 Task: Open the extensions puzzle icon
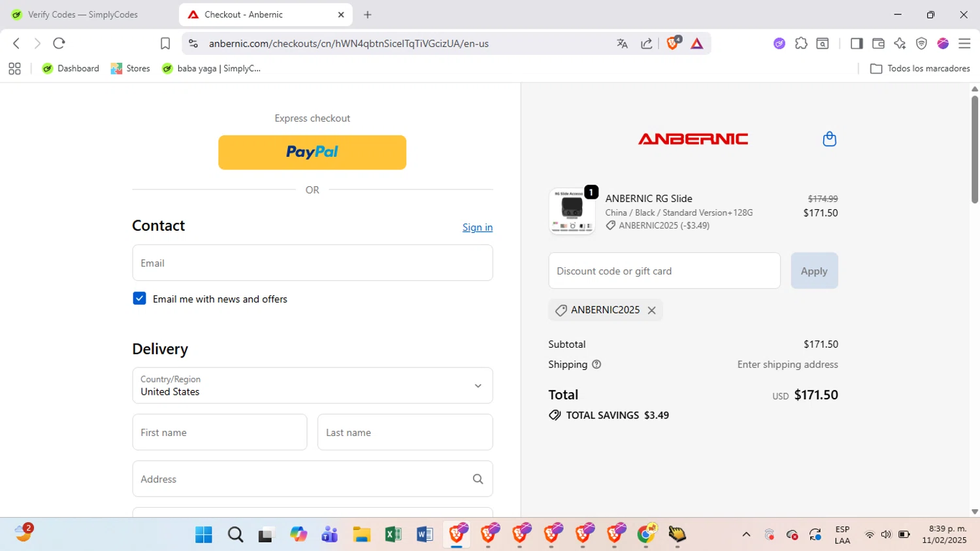801,43
